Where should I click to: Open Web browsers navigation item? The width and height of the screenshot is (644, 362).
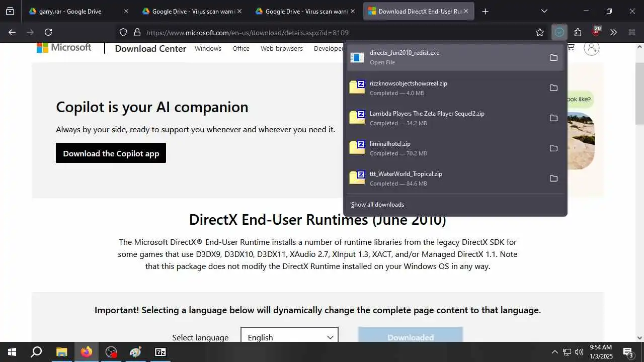coord(282,48)
